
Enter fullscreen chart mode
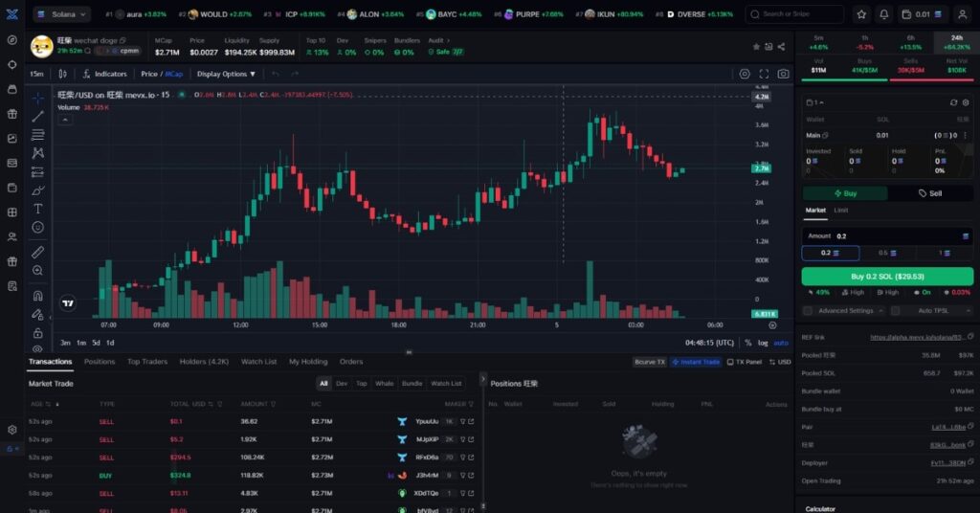[x=764, y=74]
